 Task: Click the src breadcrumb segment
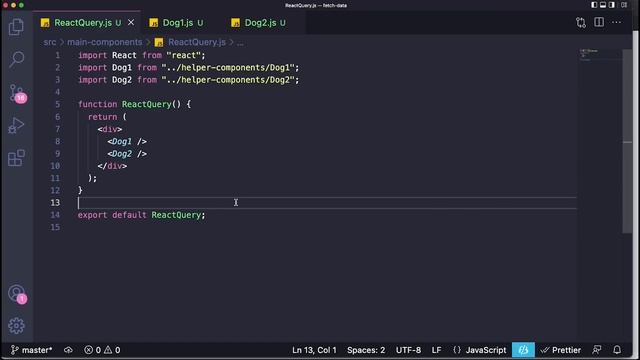coord(49,42)
